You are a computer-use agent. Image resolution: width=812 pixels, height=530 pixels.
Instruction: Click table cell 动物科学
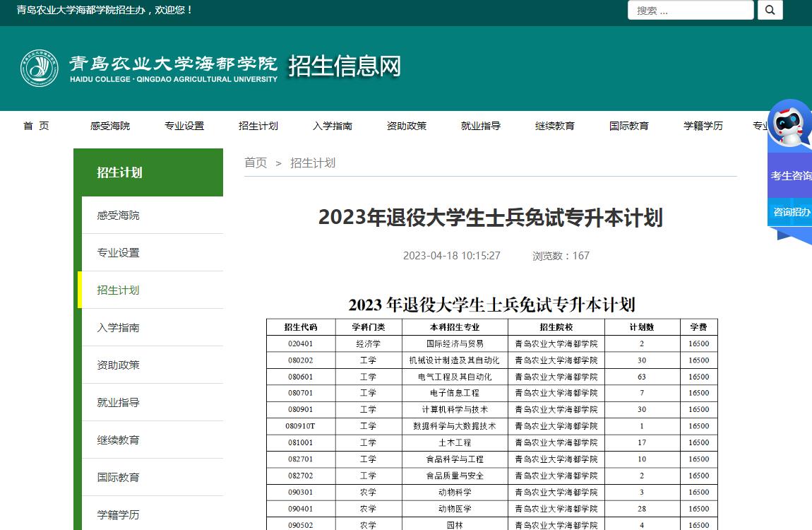click(x=455, y=492)
